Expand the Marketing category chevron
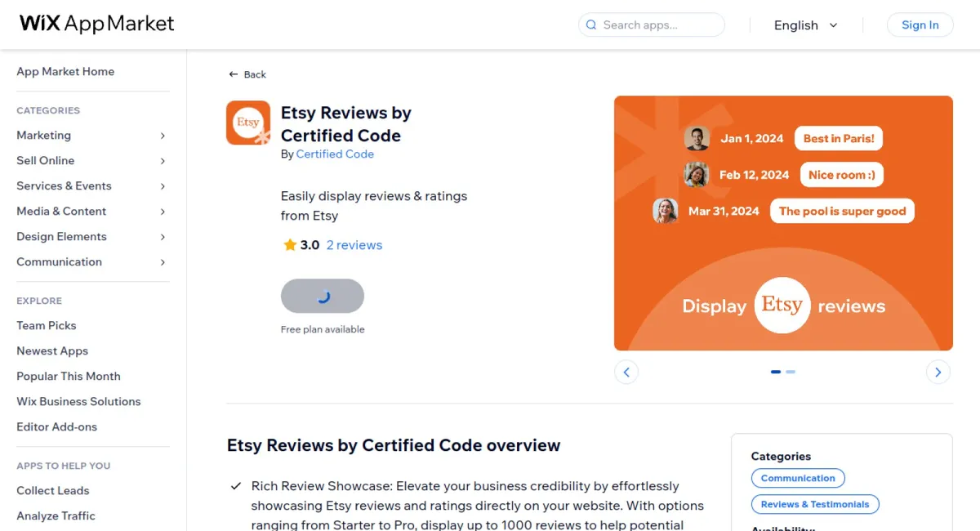Viewport: 980px width, 531px height. (x=163, y=136)
